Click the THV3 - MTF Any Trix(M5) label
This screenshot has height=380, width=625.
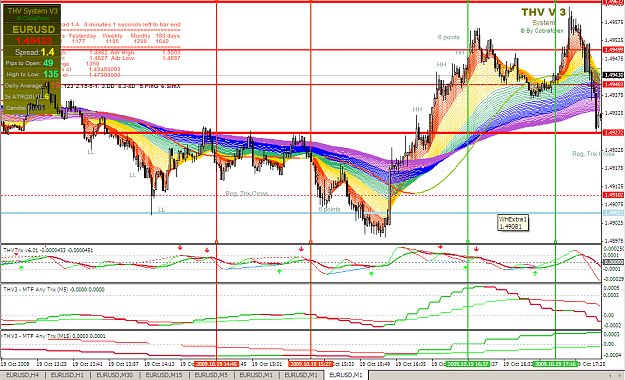tap(54, 289)
